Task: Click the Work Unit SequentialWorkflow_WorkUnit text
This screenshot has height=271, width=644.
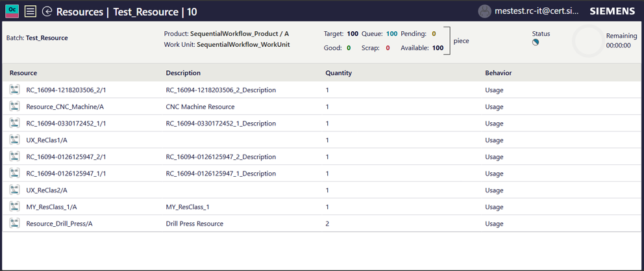Action: point(227,44)
